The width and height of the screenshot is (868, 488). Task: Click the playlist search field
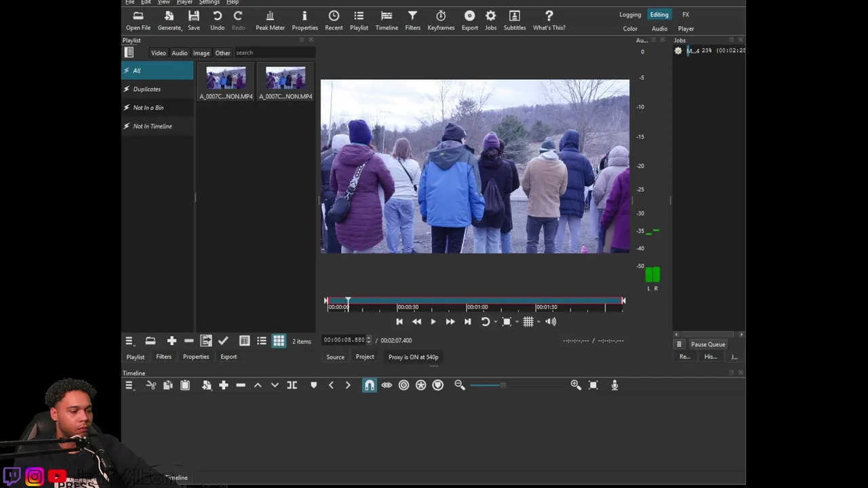[273, 53]
